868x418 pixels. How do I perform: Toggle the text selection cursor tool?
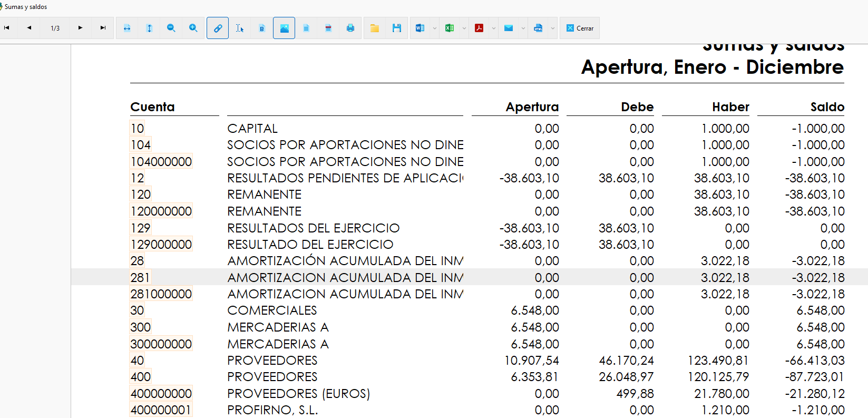point(240,28)
